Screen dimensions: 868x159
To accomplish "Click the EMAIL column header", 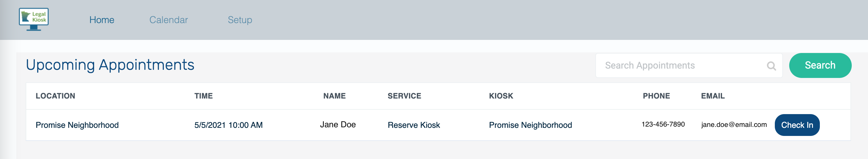I will [x=713, y=96].
